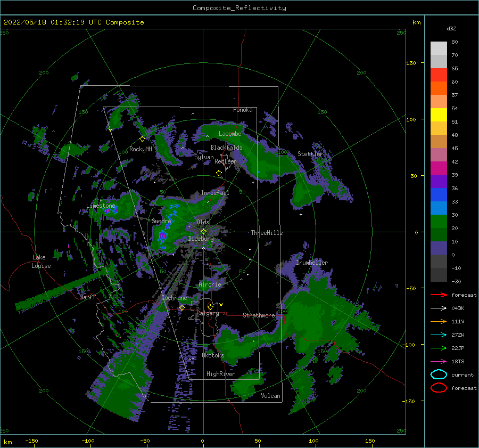
Task: Select the bright yellow swatch in dBZ scale
Action: pyautogui.click(x=439, y=115)
